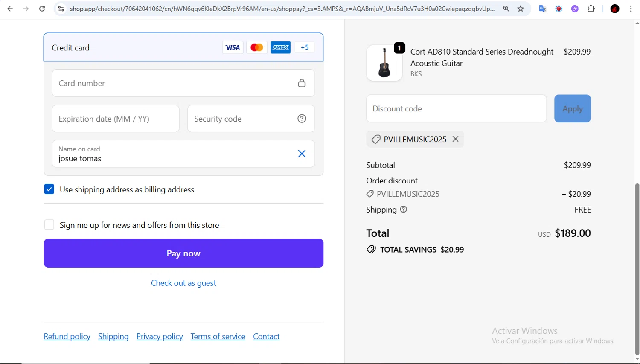Open the Google Translate extension
Viewport: 640px width, 364px height.
tap(543, 9)
